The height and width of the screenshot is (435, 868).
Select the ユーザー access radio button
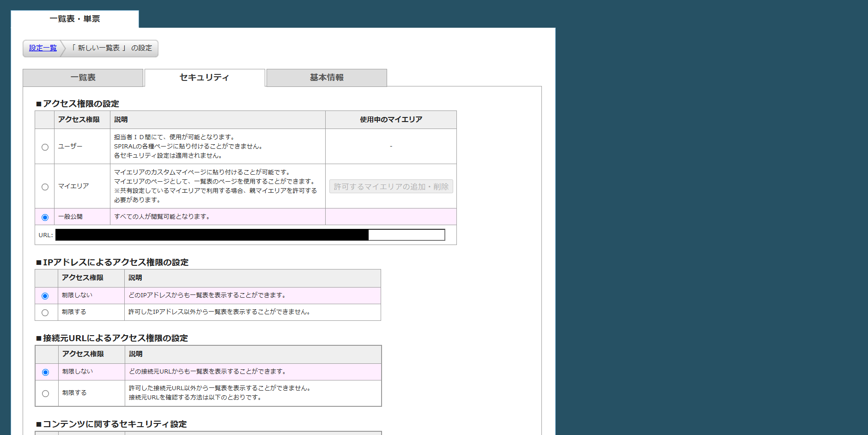(45, 147)
